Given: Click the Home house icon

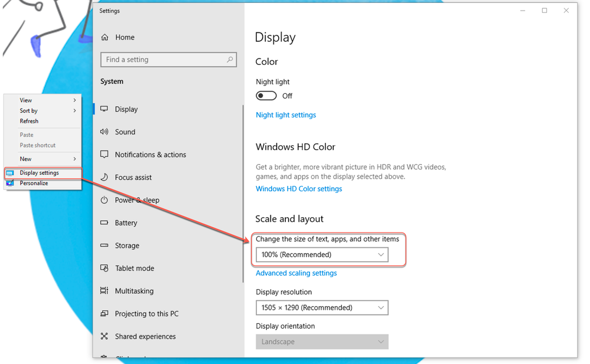Looking at the screenshot, I should [105, 37].
